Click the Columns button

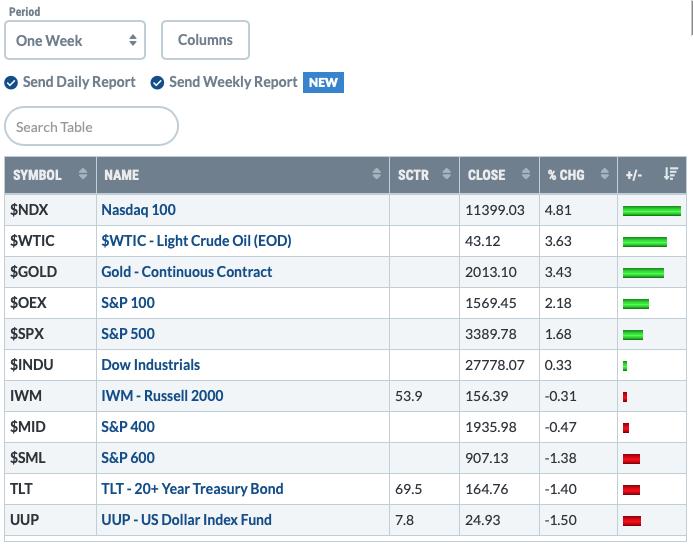click(205, 40)
